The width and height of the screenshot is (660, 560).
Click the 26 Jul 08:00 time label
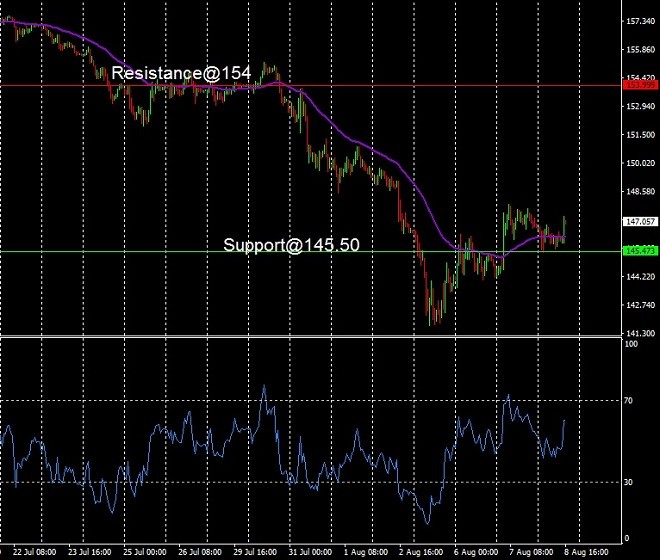point(200,552)
